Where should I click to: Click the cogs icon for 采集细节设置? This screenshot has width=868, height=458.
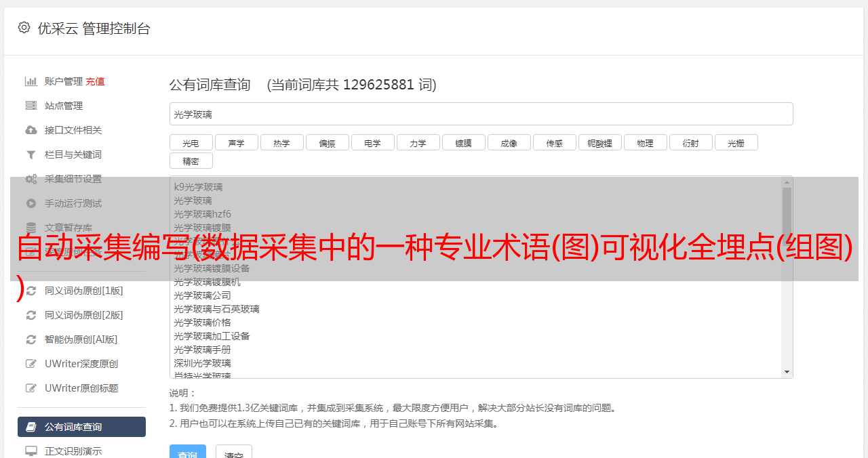(31, 179)
